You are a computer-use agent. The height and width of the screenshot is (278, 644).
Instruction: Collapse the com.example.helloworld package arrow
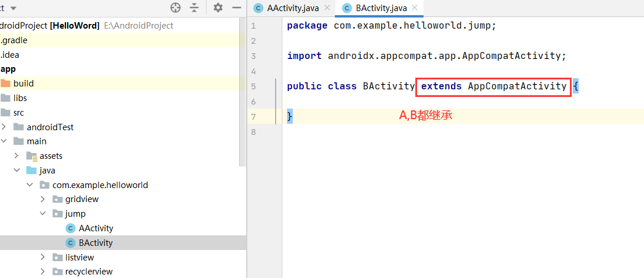coord(30,185)
